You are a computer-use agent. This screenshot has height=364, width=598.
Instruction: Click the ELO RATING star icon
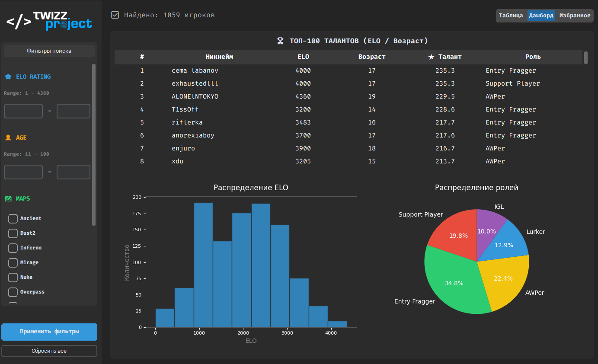(x=8, y=77)
